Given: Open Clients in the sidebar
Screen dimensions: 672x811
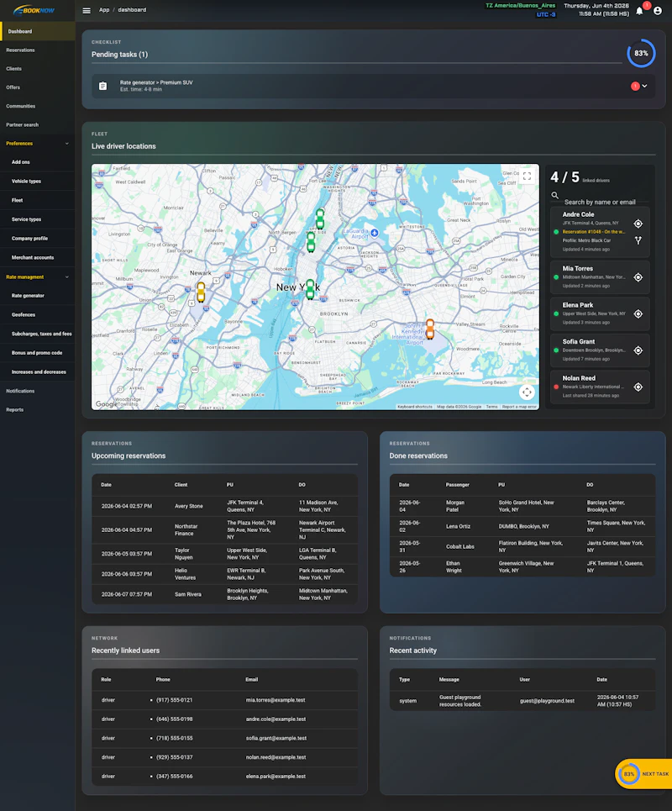Looking at the screenshot, I should point(37,69).
